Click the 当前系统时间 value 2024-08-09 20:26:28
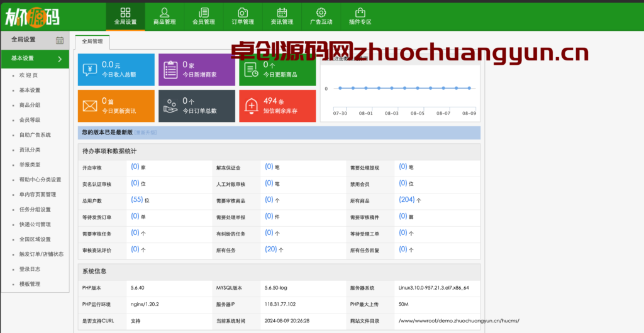 (287, 320)
